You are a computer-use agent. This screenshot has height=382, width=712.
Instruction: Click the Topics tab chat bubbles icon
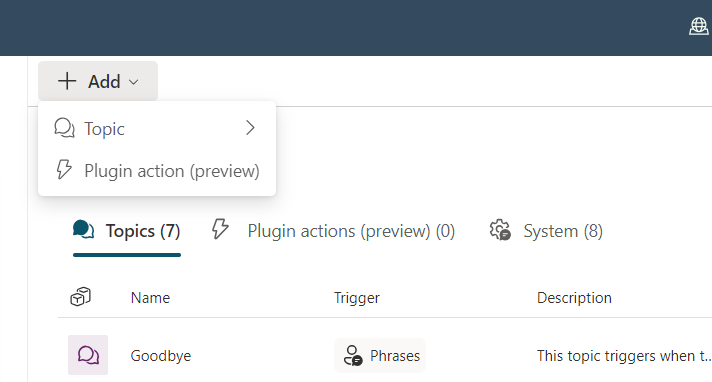tap(84, 230)
